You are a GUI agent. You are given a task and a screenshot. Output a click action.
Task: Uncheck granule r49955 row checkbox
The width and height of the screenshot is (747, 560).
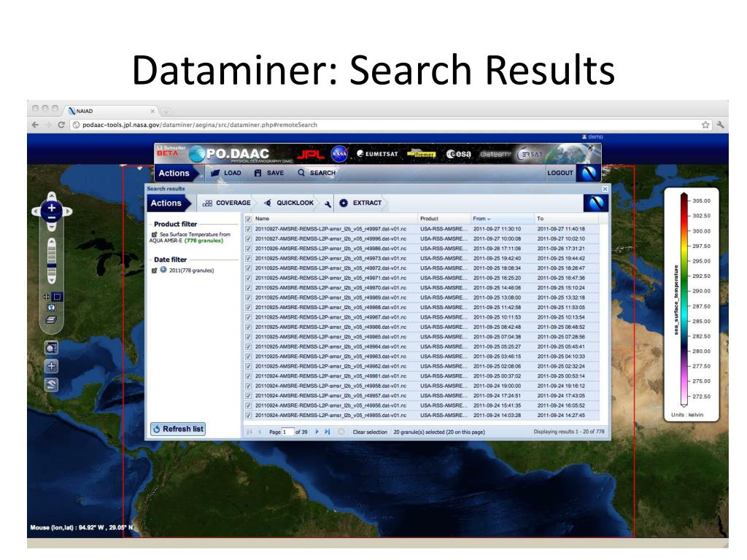pos(248,415)
